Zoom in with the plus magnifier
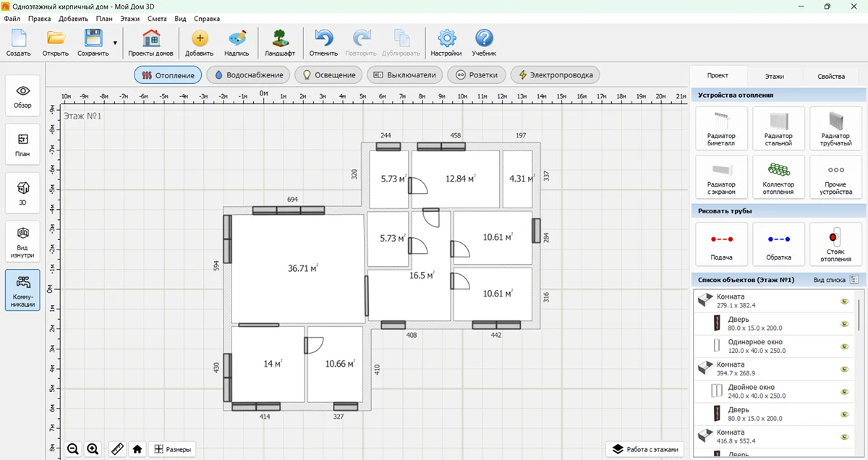The image size is (868, 460). tap(93, 449)
